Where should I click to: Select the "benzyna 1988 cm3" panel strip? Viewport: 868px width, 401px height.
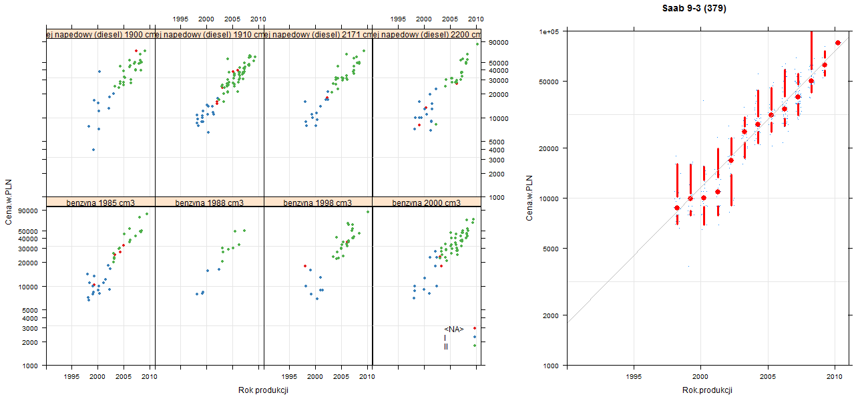pyautogui.click(x=210, y=203)
